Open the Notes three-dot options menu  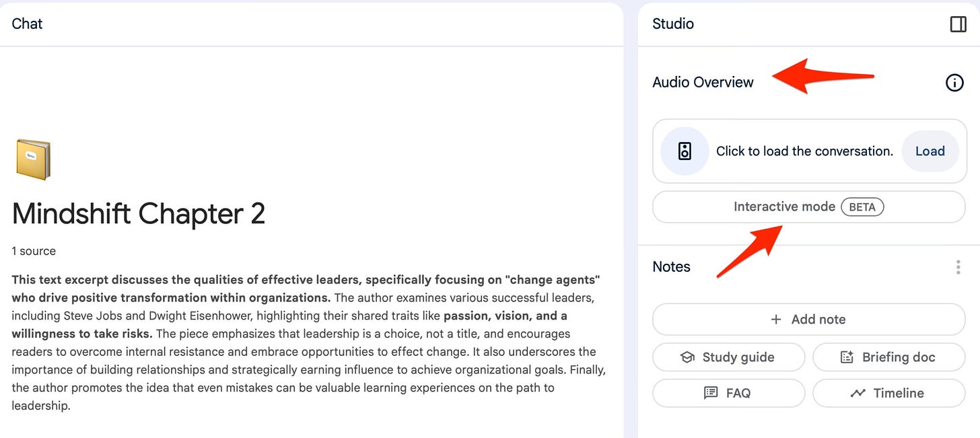[958, 267]
